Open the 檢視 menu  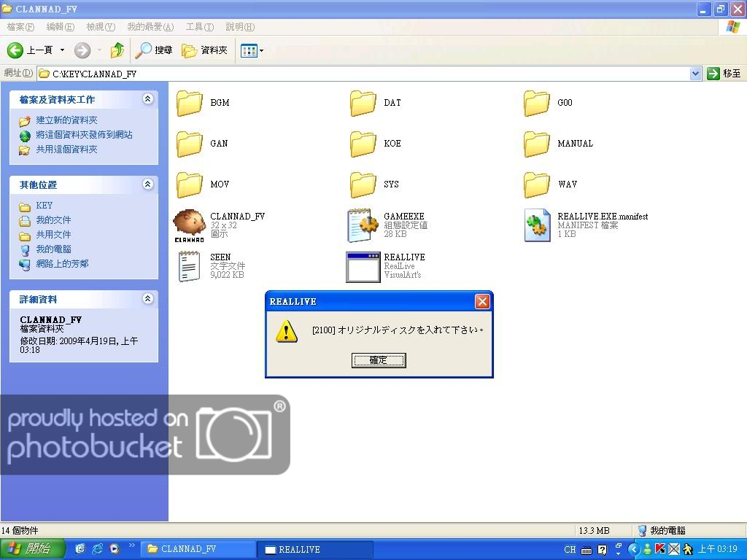click(x=101, y=27)
